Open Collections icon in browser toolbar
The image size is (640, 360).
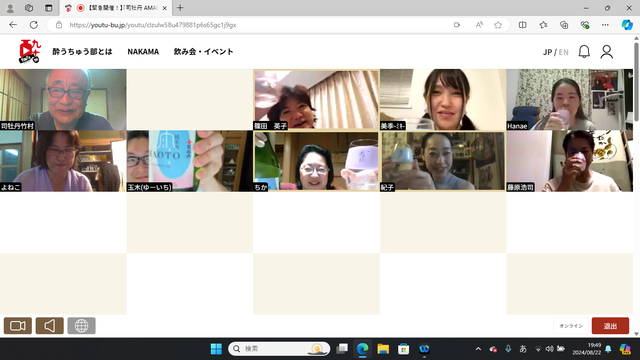click(x=564, y=25)
